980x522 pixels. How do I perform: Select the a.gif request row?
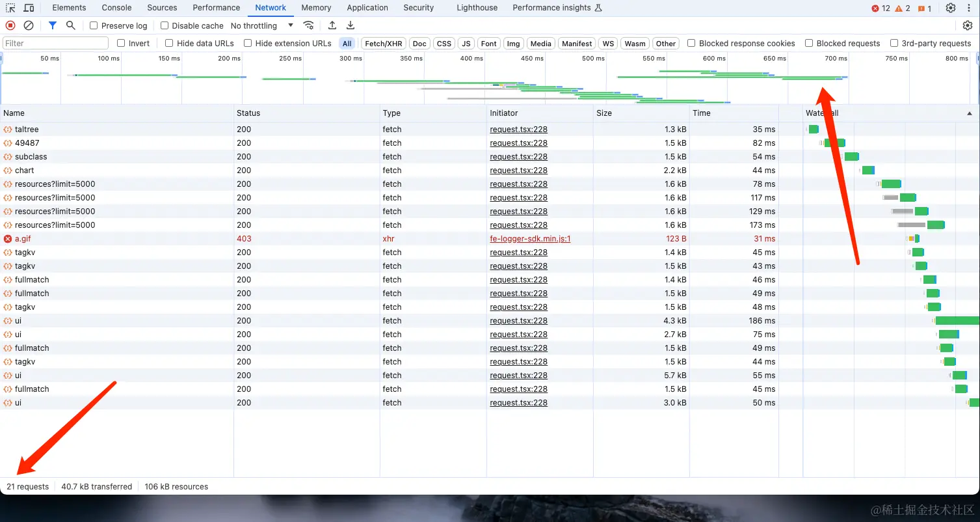[x=490, y=239]
